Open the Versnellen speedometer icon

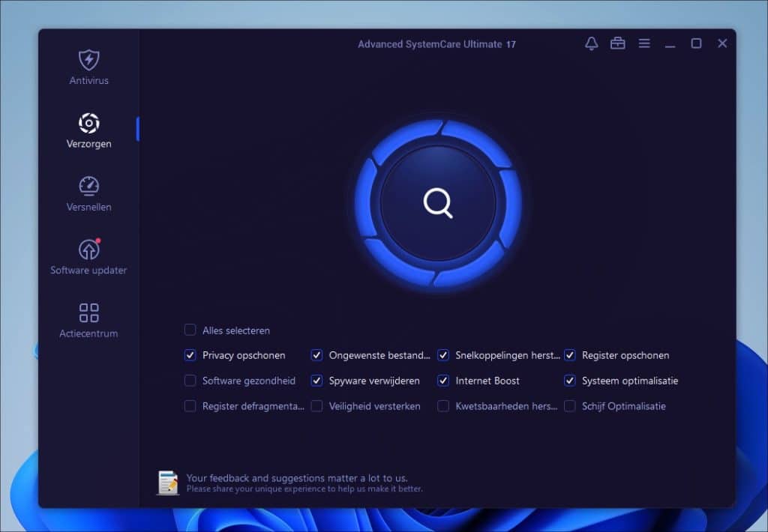click(88, 186)
